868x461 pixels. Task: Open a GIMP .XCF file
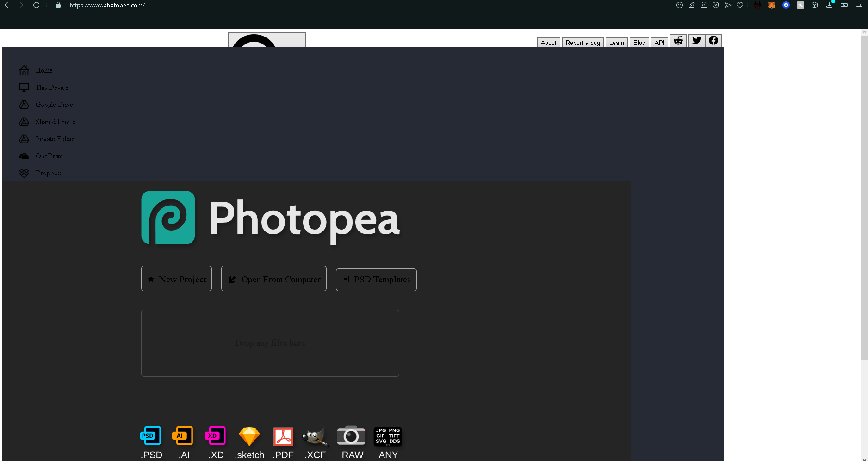pos(315,436)
